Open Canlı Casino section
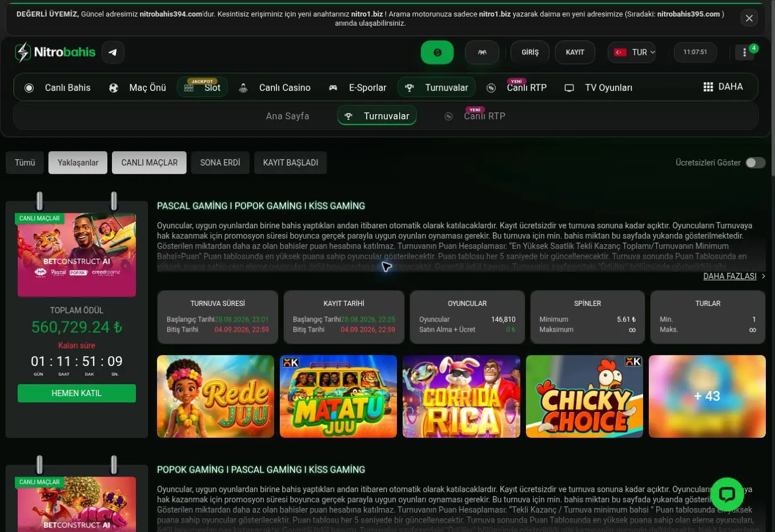Image resolution: width=775 pixels, height=532 pixels. tap(275, 88)
